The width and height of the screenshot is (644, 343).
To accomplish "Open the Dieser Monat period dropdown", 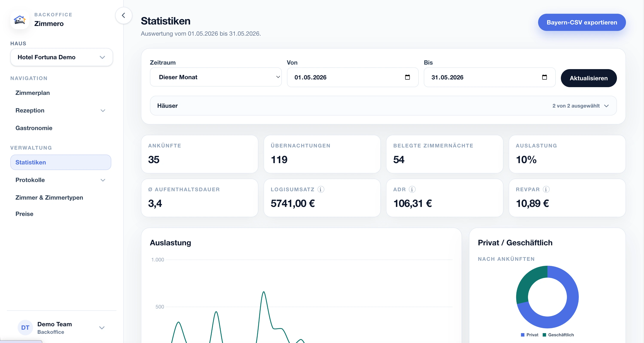I will coord(216,77).
